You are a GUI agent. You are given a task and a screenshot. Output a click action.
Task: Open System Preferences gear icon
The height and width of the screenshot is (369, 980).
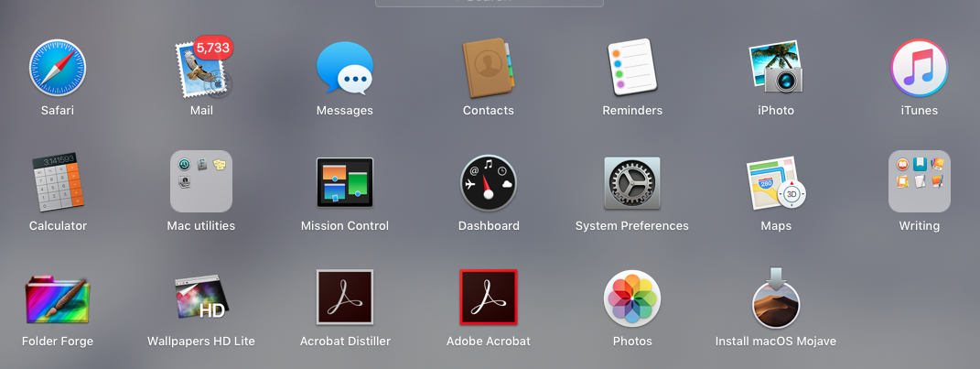[632, 182]
